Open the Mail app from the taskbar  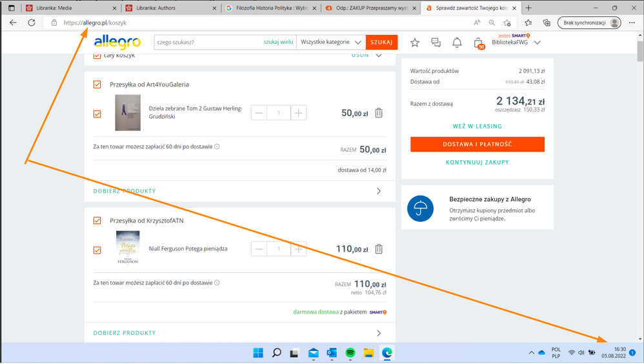point(314,353)
